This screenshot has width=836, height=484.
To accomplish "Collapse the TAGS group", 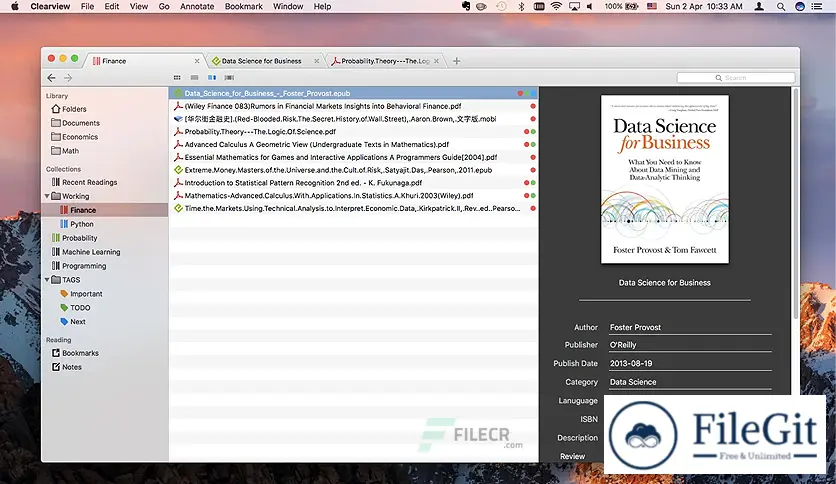I will coord(47,279).
